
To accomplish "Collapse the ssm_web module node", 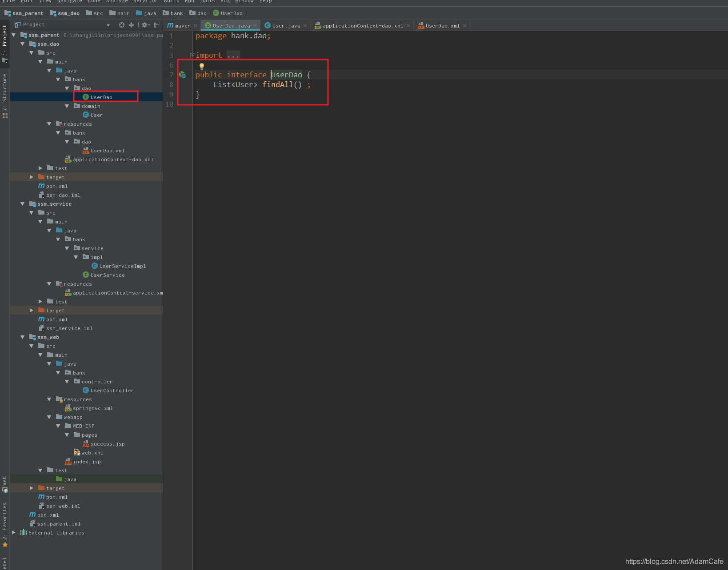I will click(x=23, y=337).
